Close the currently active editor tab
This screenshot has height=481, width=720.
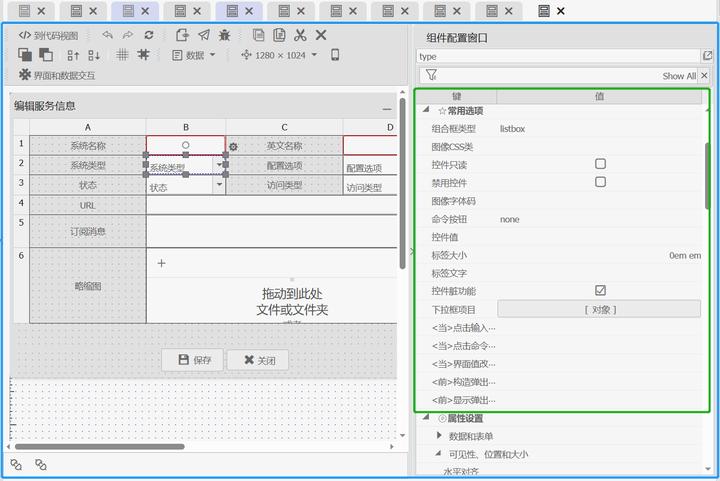click(x=561, y=11)
